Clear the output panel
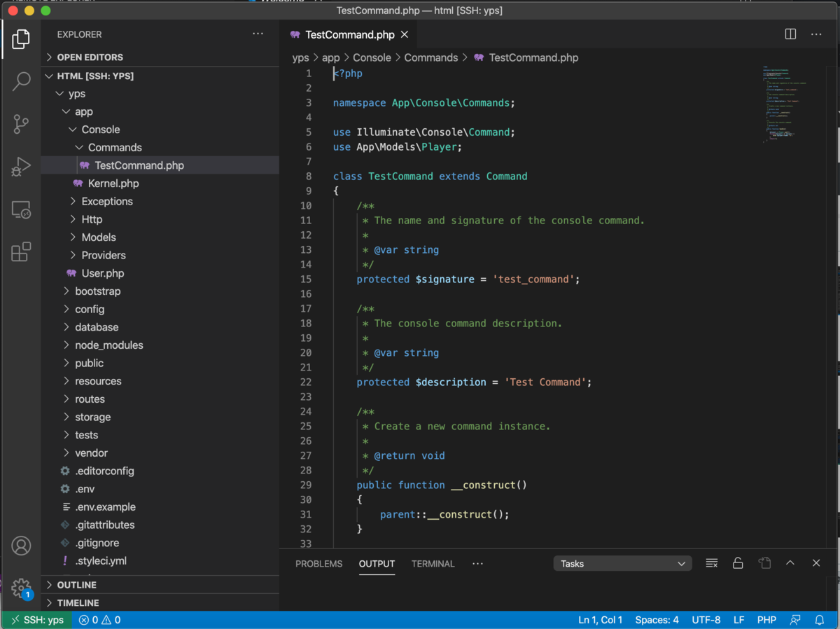 [712, 563]
